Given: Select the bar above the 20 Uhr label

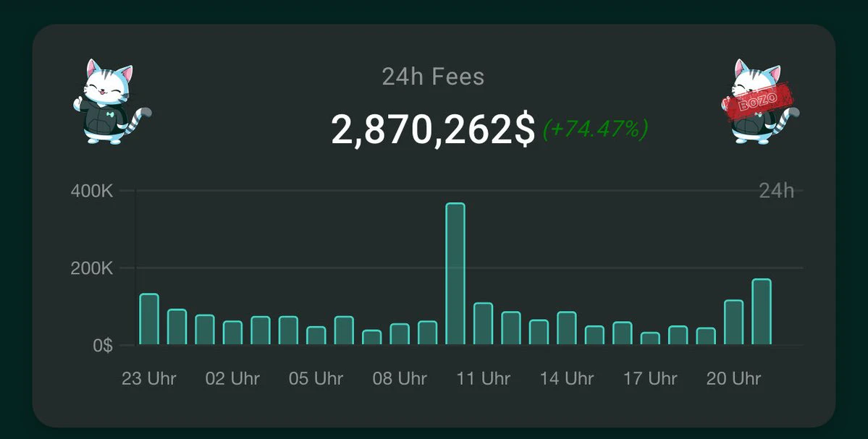Looking at the screenshot, I should [x=734, y=323].
